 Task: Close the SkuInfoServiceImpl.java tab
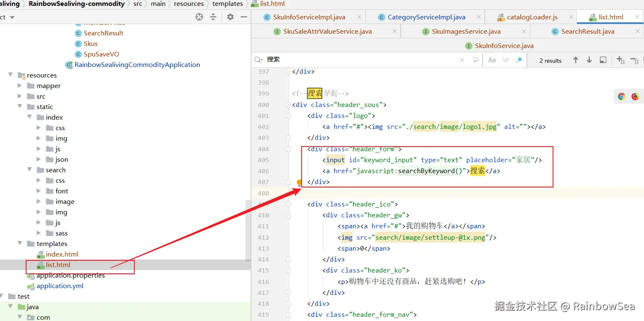point(359,17)
